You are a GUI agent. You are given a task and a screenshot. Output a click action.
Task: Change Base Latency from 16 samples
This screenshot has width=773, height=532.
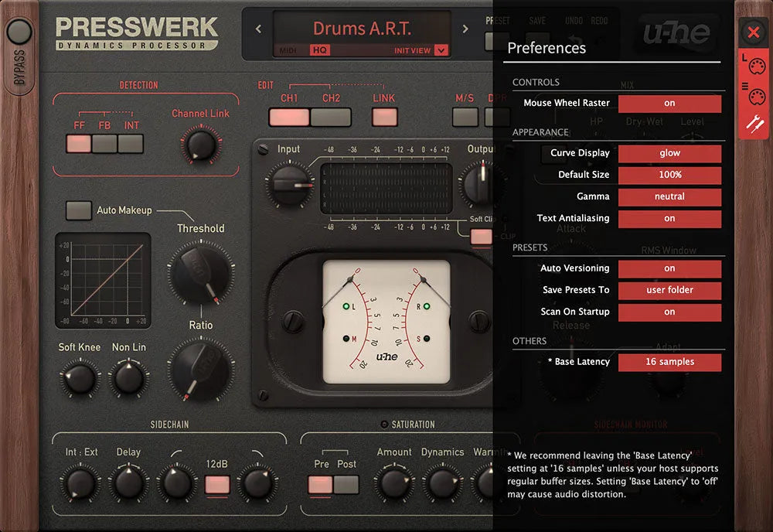point(669,361)
